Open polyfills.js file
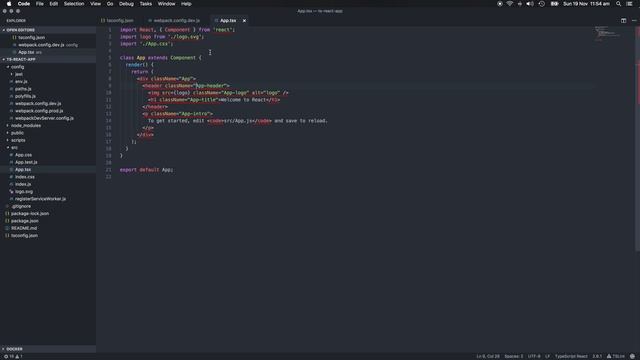The image size is (640, 360). [48, 96]
